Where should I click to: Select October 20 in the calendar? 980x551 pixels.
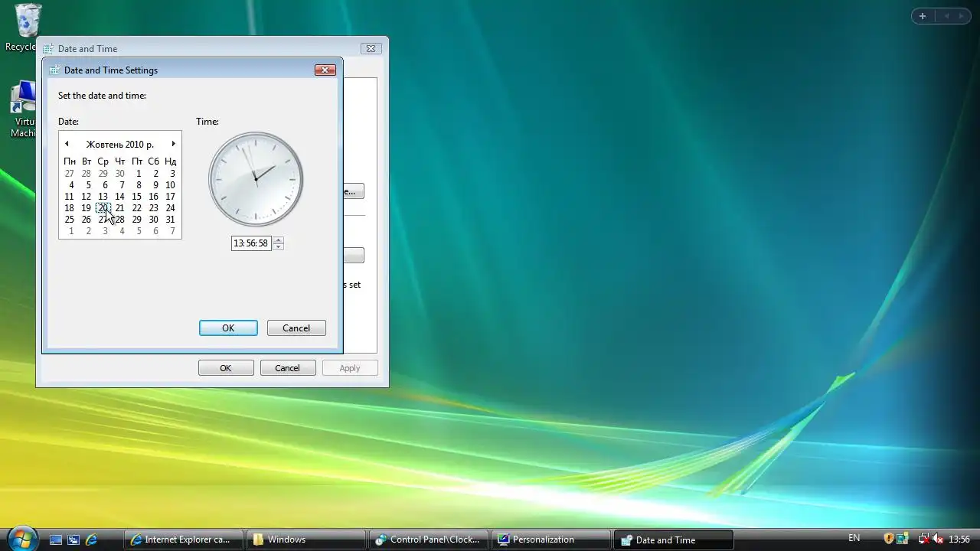[x=103, y=208]
